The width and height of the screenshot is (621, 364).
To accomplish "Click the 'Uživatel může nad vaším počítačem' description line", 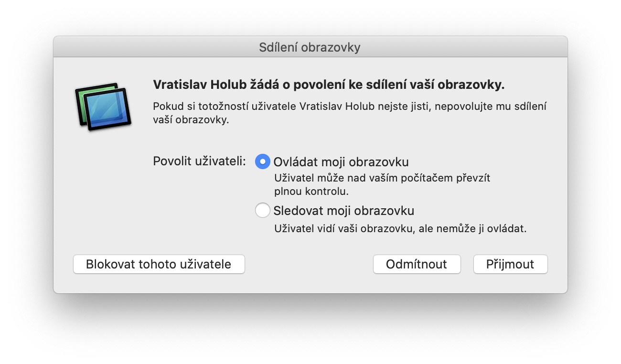I will [x=382, y=178].
